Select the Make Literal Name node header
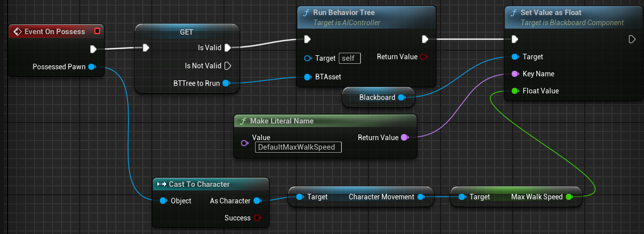Viewport: 644px width, 234px height. [282, 121]
